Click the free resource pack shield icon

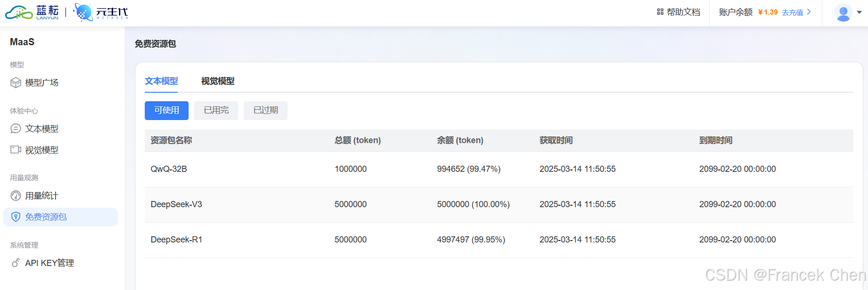click(x=16, y=217)
